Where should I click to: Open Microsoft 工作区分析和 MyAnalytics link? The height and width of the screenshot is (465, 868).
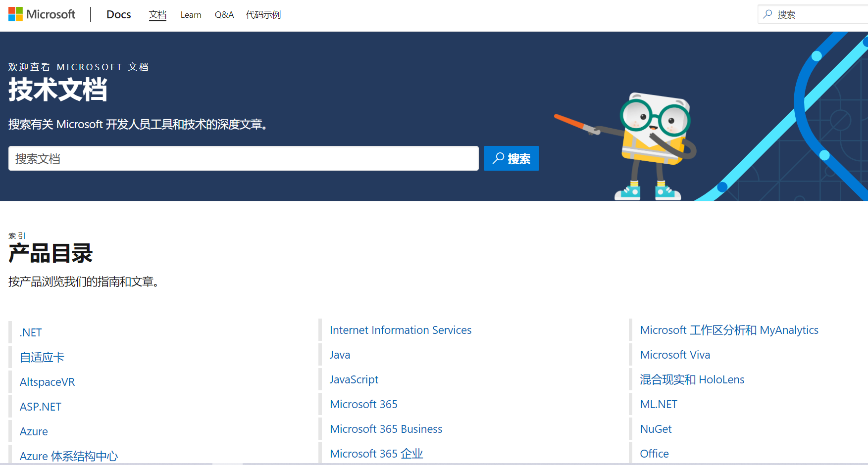pos(729,330)
